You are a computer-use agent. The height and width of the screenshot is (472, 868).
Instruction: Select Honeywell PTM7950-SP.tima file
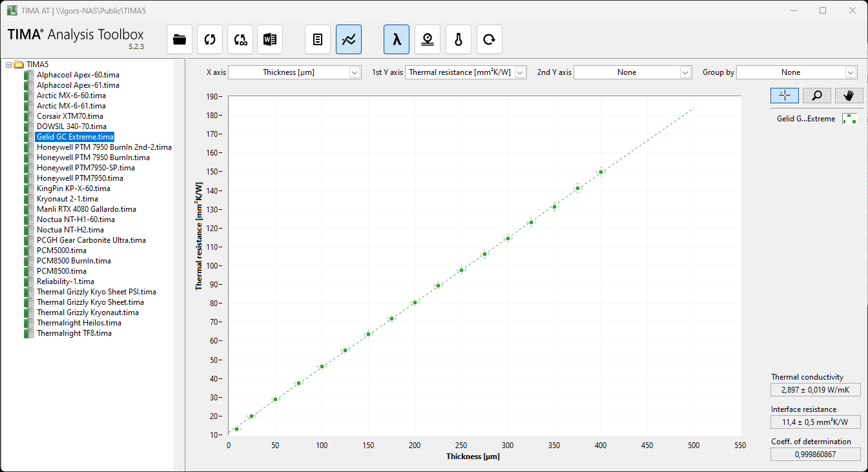(x=86, y=168)
